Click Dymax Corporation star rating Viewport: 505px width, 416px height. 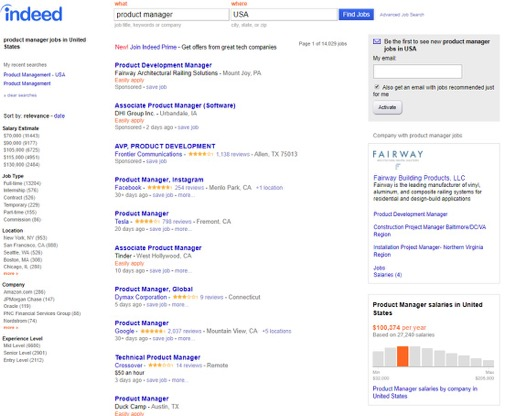point(185,297)
